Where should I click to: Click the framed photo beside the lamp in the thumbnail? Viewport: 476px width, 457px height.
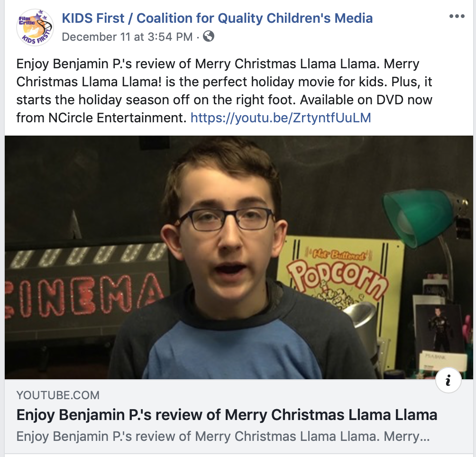pyautogui.click(x=438, y=328)
